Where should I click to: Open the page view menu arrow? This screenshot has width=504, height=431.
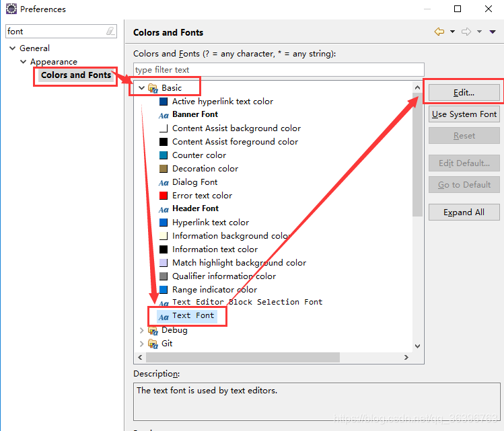[x=493, y=32]
